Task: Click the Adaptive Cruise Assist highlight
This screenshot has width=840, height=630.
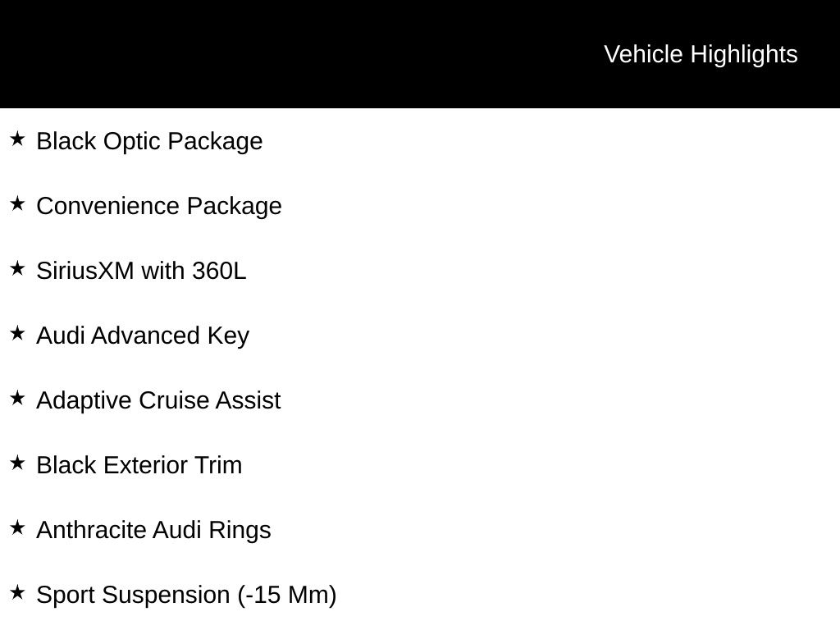Action: click(158, 400)
